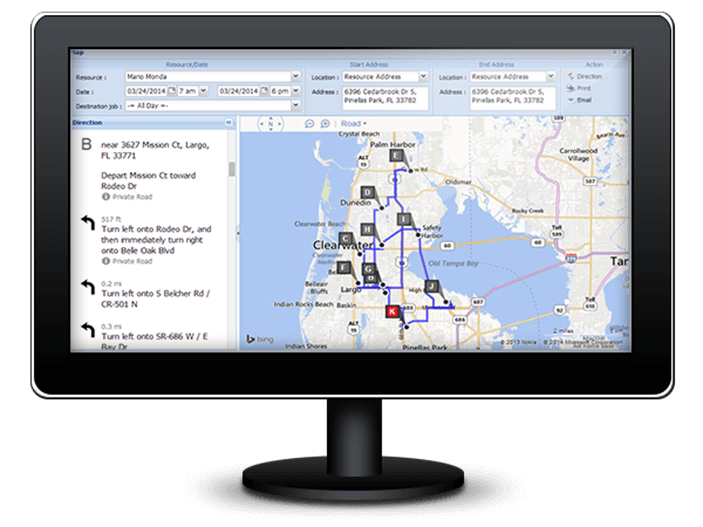Viewport: 703px width, 527px height.
Task: Click the Bing logo on the map
Action: 260,340
